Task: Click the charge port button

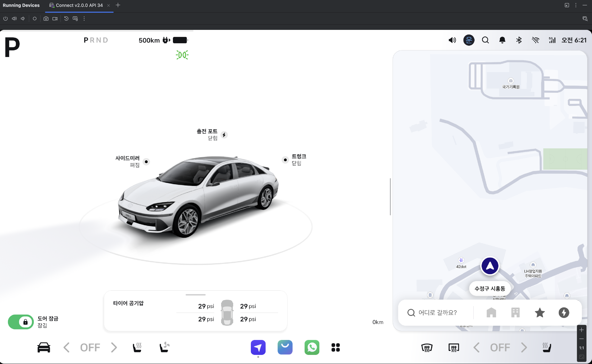Action: (224, 135)
